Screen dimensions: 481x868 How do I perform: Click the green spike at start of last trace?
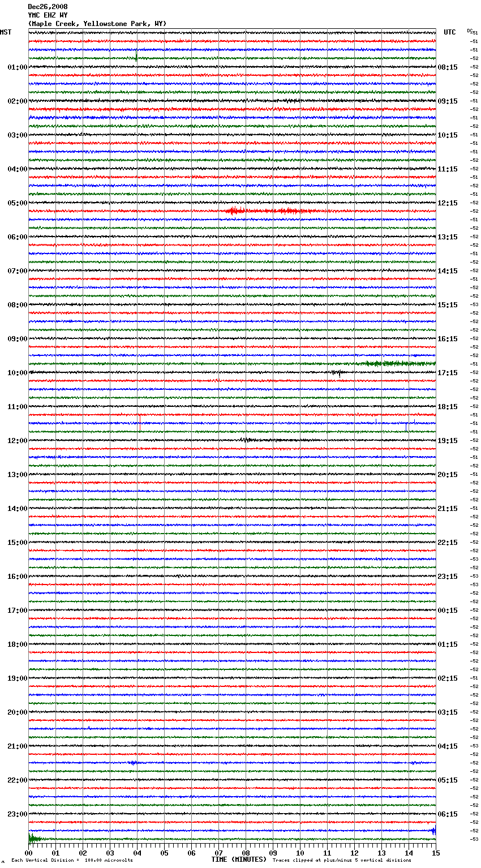coord(34,838)
